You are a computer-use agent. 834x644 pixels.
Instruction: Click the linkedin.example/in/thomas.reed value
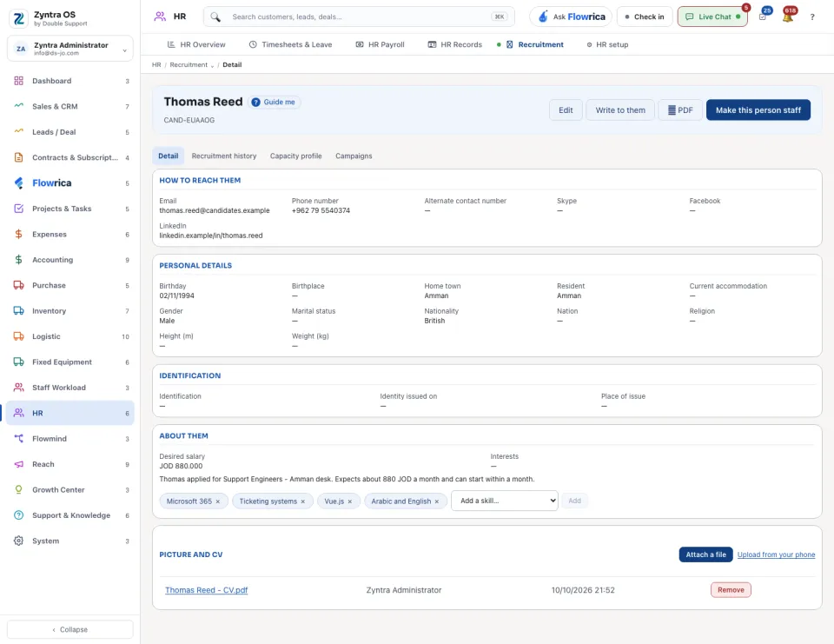point(211,236)
